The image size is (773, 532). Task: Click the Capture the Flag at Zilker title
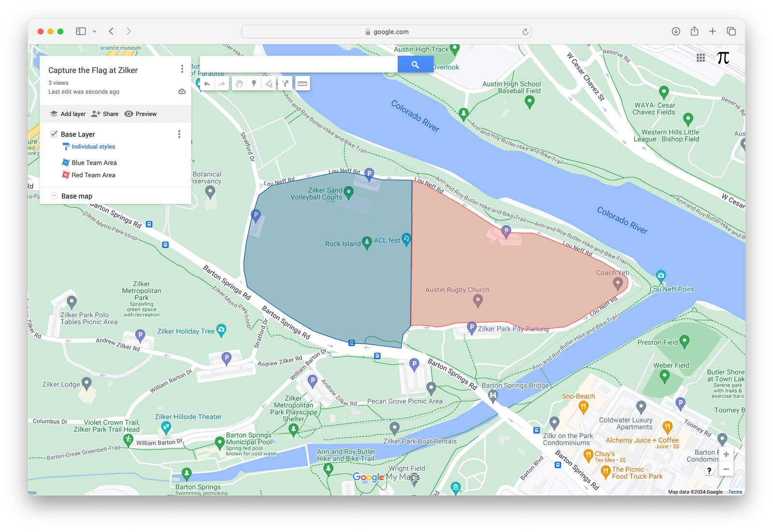point(93,70)
